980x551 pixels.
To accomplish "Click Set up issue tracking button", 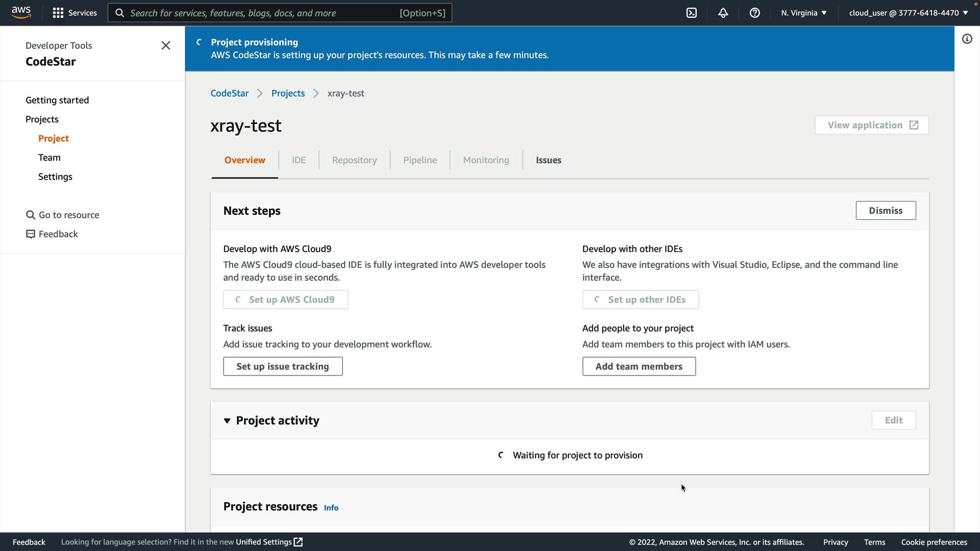I will 282,366.
